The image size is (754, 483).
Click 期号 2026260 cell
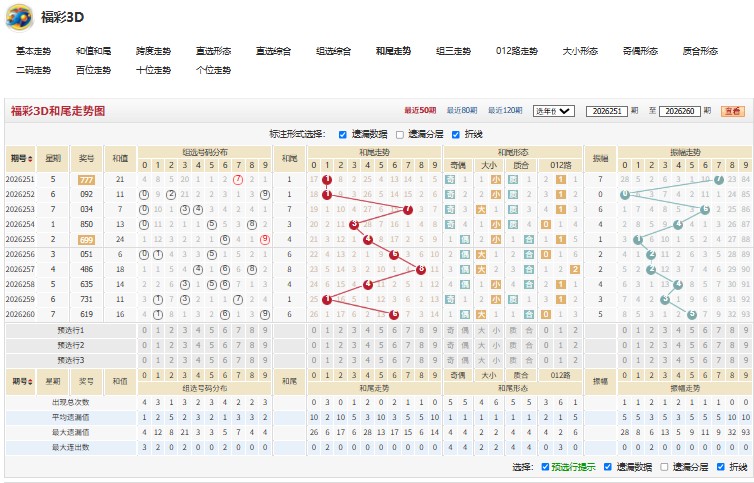[x=20, y=315]
